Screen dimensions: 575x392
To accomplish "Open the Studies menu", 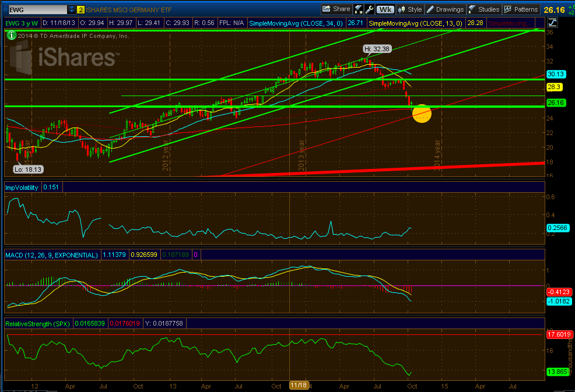I will (x=484, y=9).
